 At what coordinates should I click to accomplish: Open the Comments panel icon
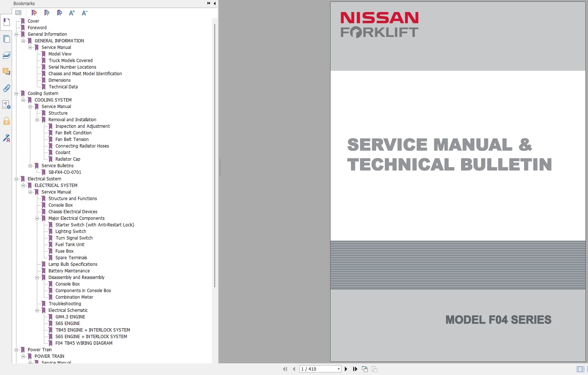(x=6, y=72)
